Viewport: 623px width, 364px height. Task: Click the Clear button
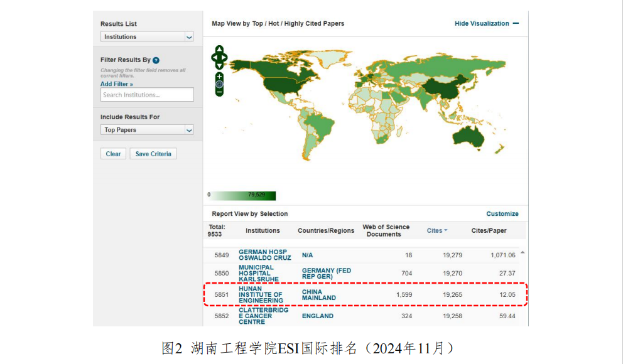[113, 154]
